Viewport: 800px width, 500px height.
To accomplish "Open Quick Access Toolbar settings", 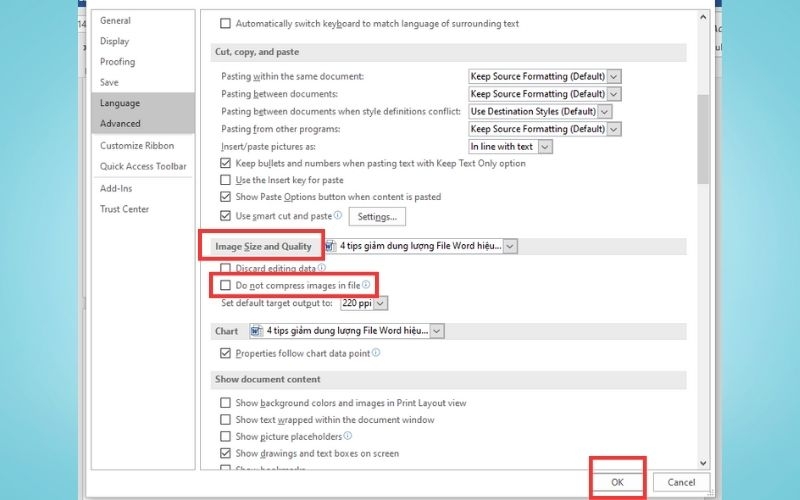I will point(143,166).
